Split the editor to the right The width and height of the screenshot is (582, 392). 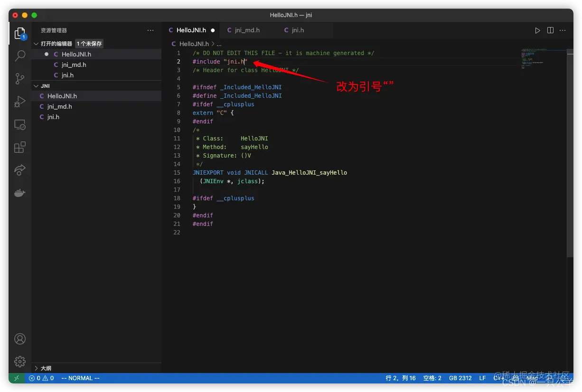pyautogui.click(x=550, y=30)
